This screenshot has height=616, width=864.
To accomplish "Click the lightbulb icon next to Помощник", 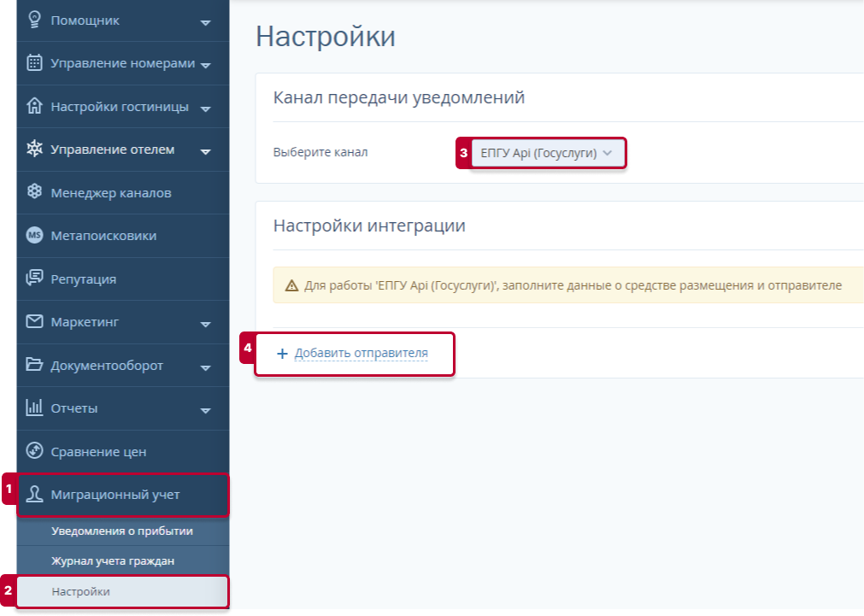I will click(35, 20).
